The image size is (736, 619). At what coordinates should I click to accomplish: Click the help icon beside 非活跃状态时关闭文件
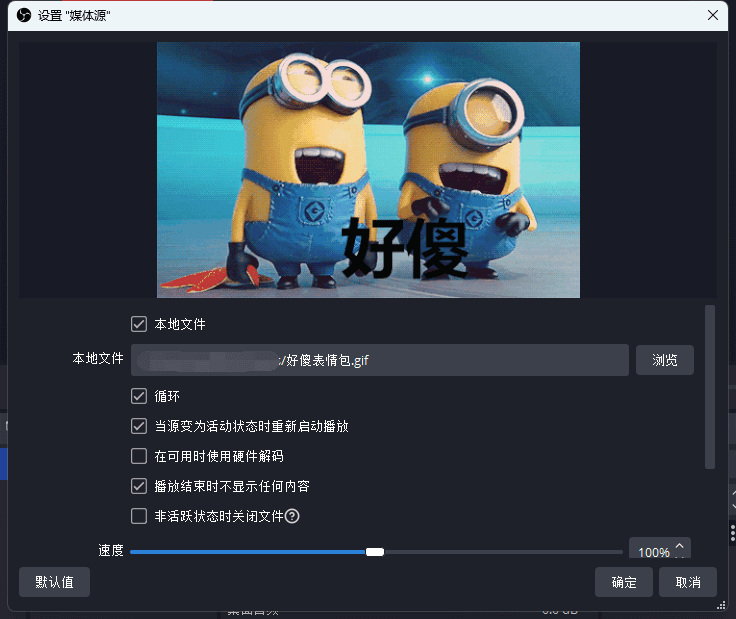coord(292,516)
